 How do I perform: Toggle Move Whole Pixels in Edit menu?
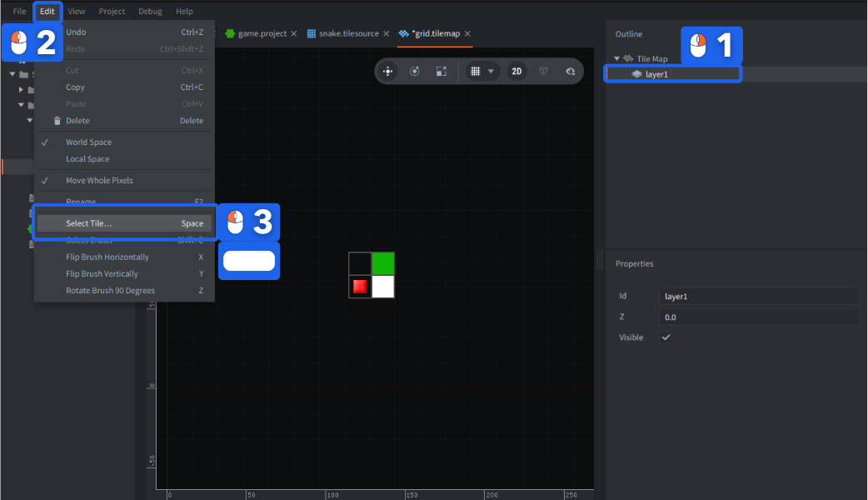99,181
